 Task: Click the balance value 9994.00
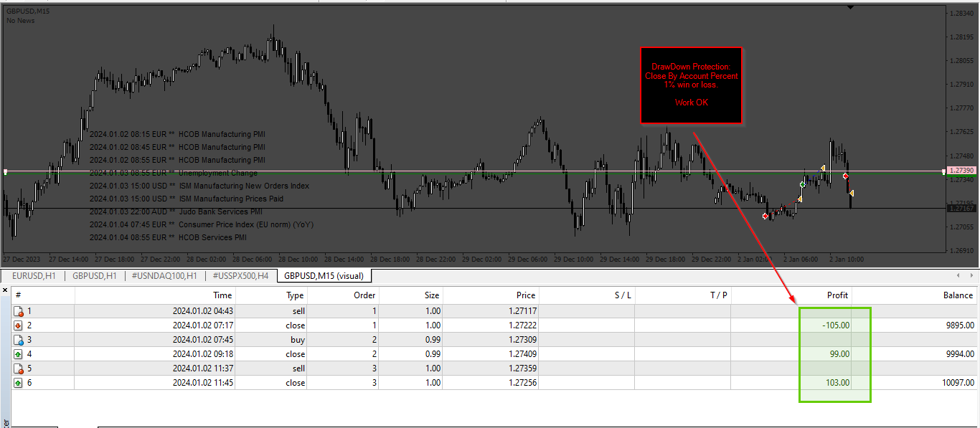tap(960, 354)
